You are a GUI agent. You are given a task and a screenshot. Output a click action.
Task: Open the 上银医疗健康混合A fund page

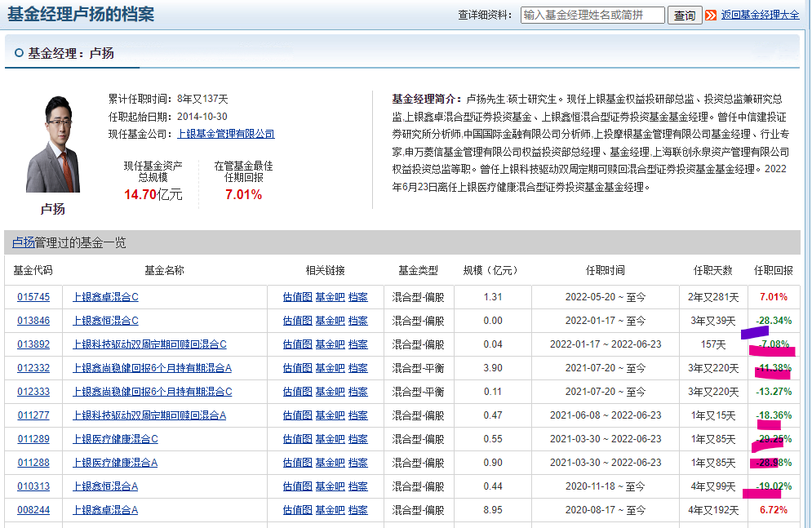(x=115, y=463)
